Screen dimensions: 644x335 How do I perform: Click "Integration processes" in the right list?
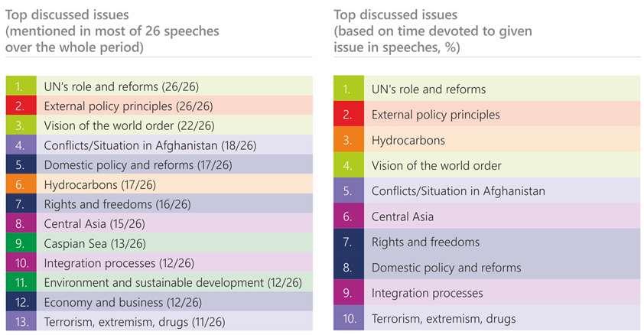pyautogui.click(x=427, y=293)
